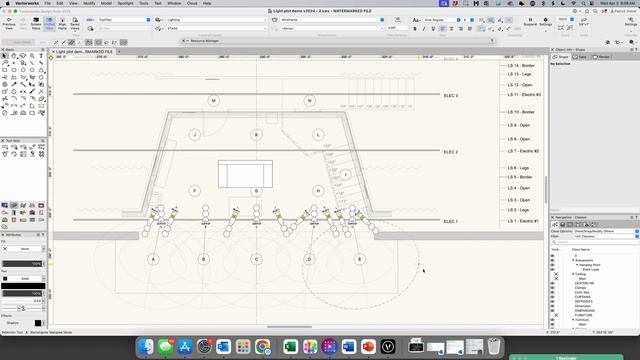The width and height of the screenshot is (640, 360).
Task: Click the fill opacity slider bar
Action: [x=23, y=264]
